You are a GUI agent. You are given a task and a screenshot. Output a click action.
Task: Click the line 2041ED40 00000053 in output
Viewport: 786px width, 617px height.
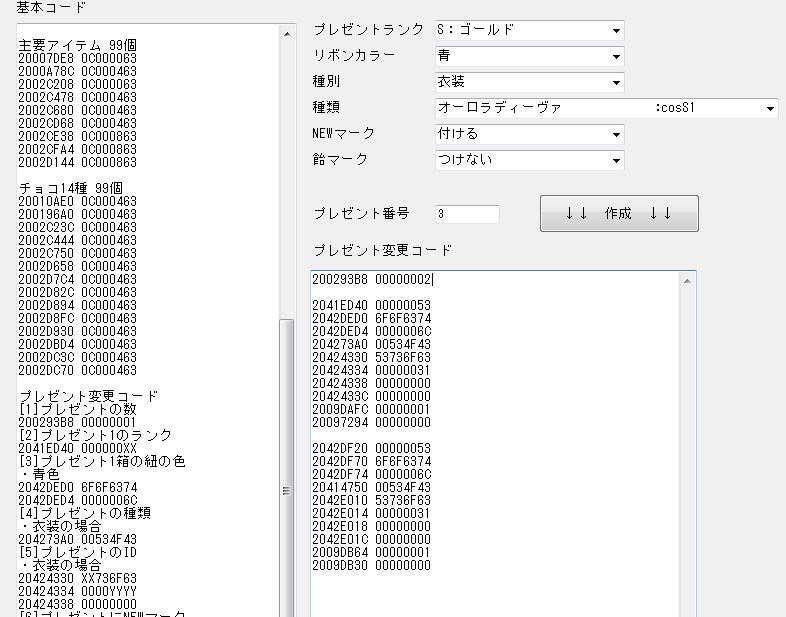(371, 306)
